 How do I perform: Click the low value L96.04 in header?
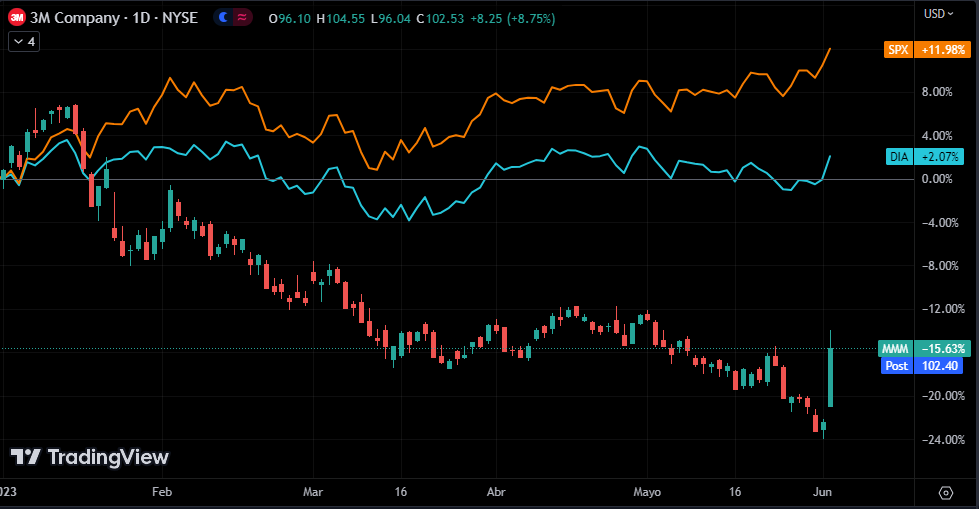click(391, 19)
